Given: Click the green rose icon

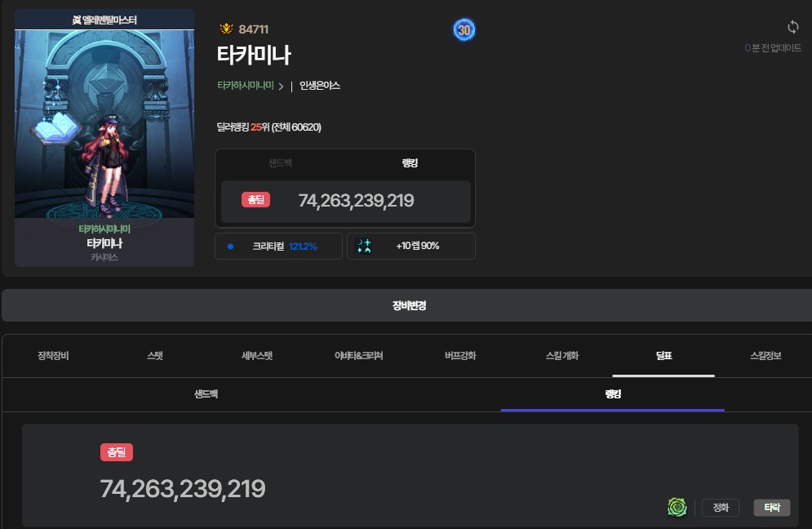Looking at the screenshot, I should pyautogui.click(x=677, y=507).
